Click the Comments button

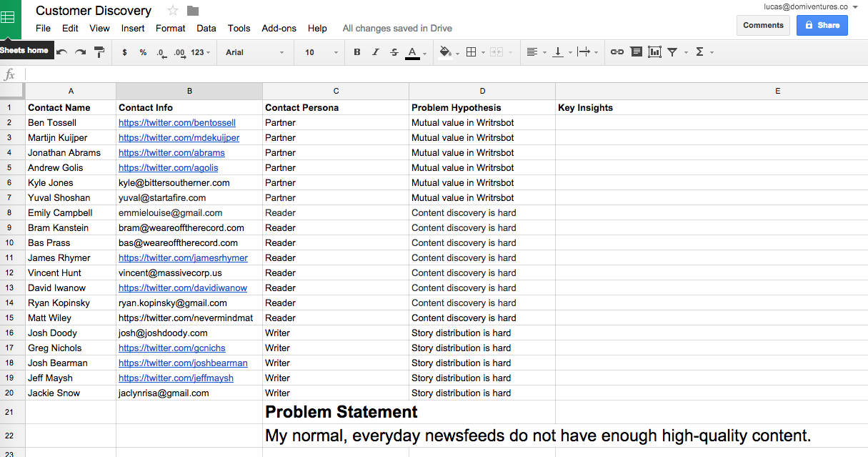coord(763,25)
